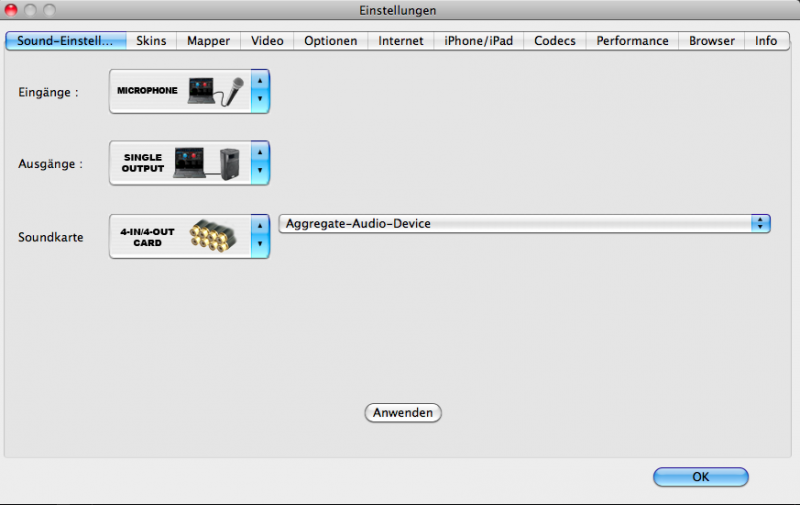
Task: Go to the Codecs tab
Action: tap(555, 41)
